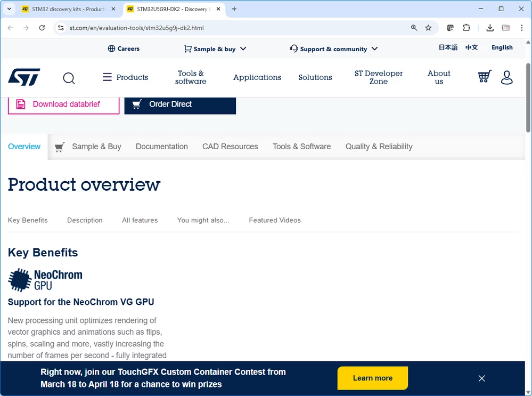Open the Sample & Buy product tab
Image resolution: width=532 pixels, height=396 pixels.
[88, 147]
